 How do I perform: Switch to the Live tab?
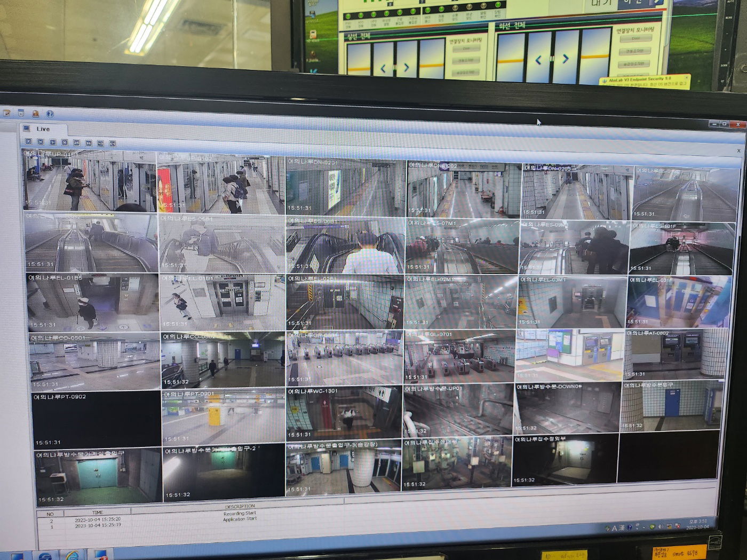click(43, 129)
